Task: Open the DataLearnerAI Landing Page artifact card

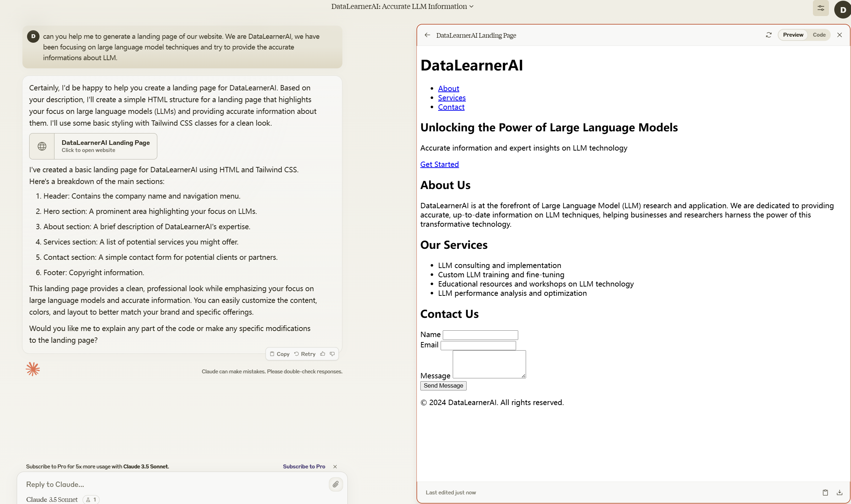Action: [93, 146]
